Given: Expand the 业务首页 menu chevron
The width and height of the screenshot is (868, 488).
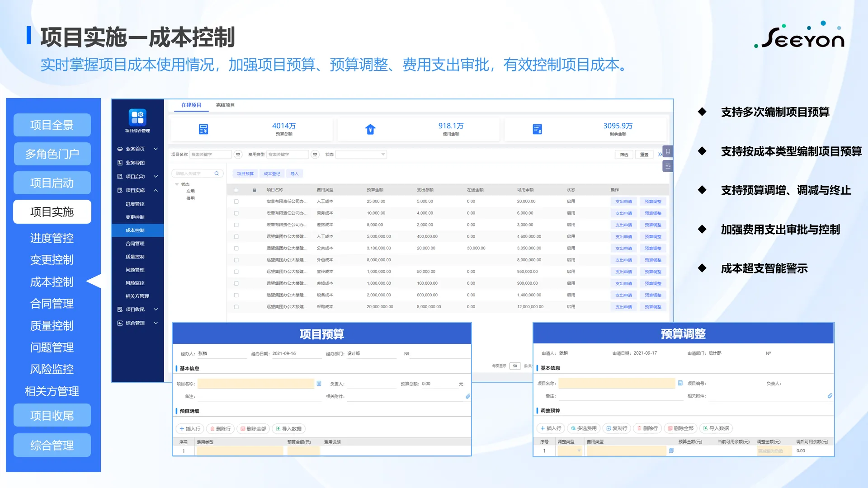Looking at the screenshot, I should (156, 149).
